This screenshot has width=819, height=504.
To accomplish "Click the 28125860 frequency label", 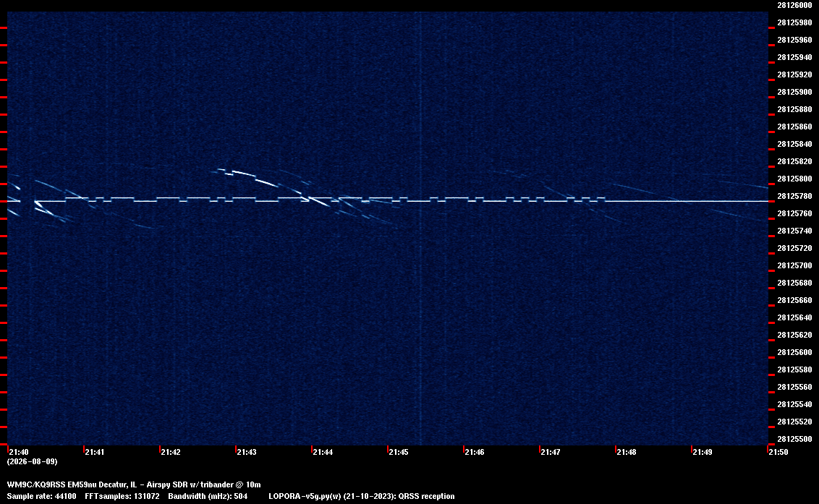I will pos(794,127).
